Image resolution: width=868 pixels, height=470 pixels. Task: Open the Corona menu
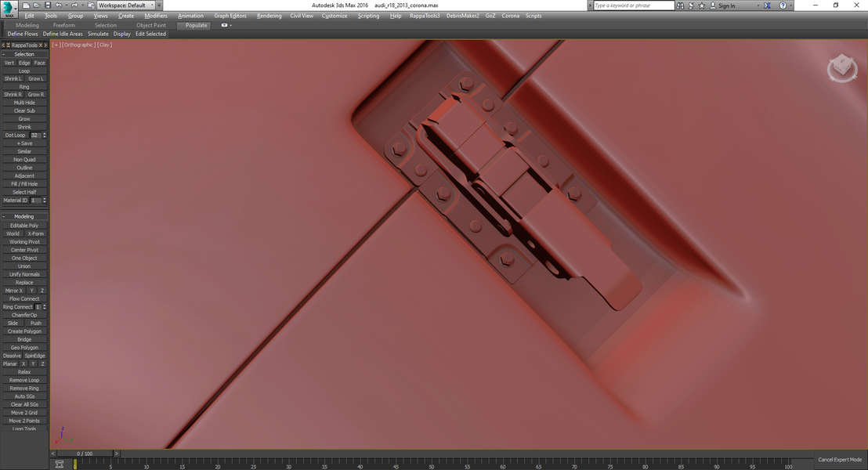point(511,16)
